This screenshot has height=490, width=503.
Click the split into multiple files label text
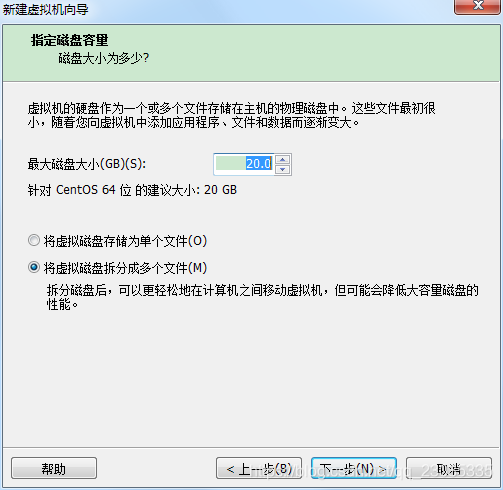(125, 268)
